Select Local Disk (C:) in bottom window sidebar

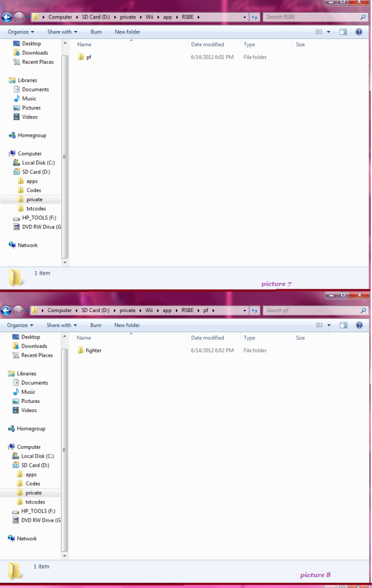(x=37, y=456)
